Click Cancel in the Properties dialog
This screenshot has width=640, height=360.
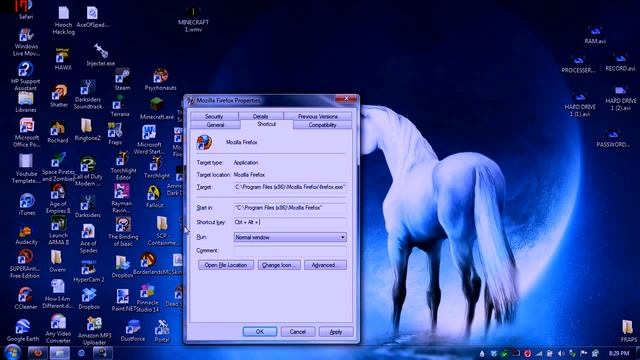[x=298, y=331]
